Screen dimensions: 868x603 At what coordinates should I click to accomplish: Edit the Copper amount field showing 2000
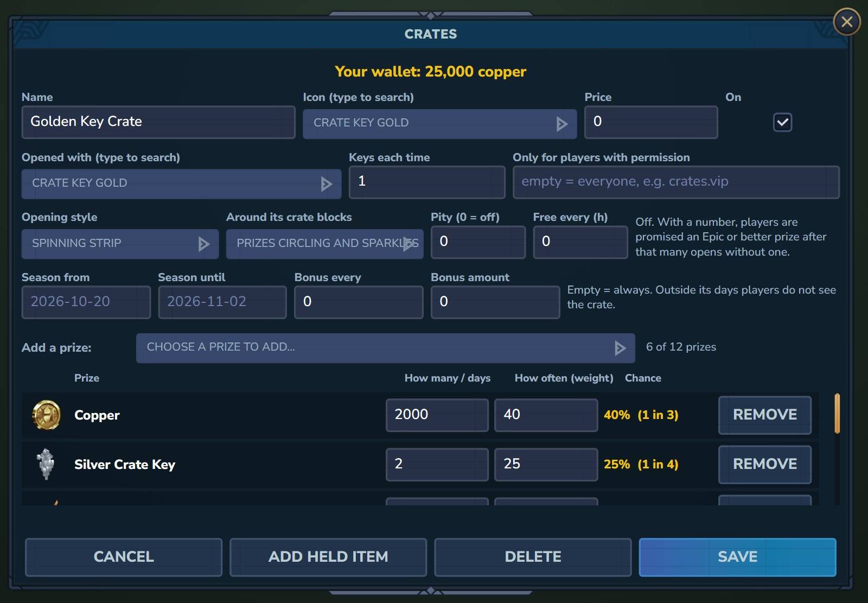coord(437,415)
